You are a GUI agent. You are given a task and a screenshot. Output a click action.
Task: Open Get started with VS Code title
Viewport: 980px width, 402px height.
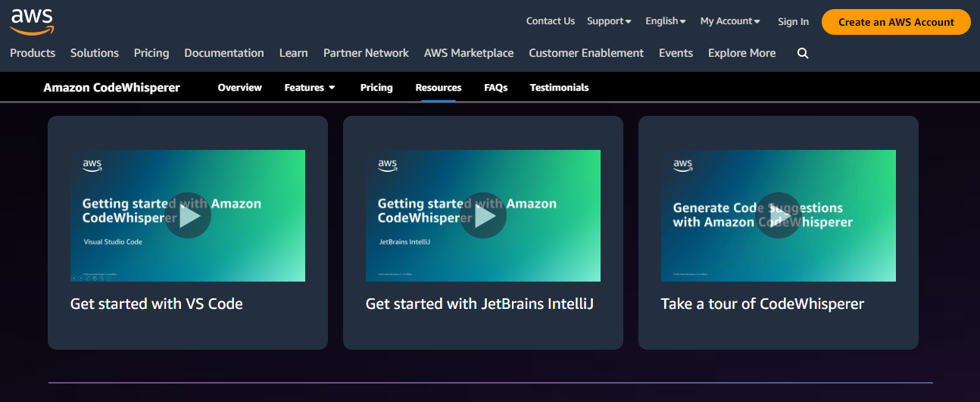click(x=157, y=304)
